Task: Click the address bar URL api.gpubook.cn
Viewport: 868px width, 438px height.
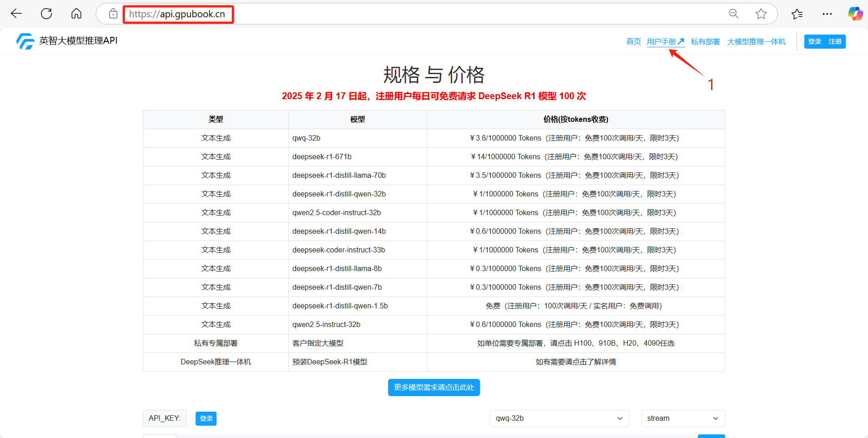Action: tap(177, 14)
